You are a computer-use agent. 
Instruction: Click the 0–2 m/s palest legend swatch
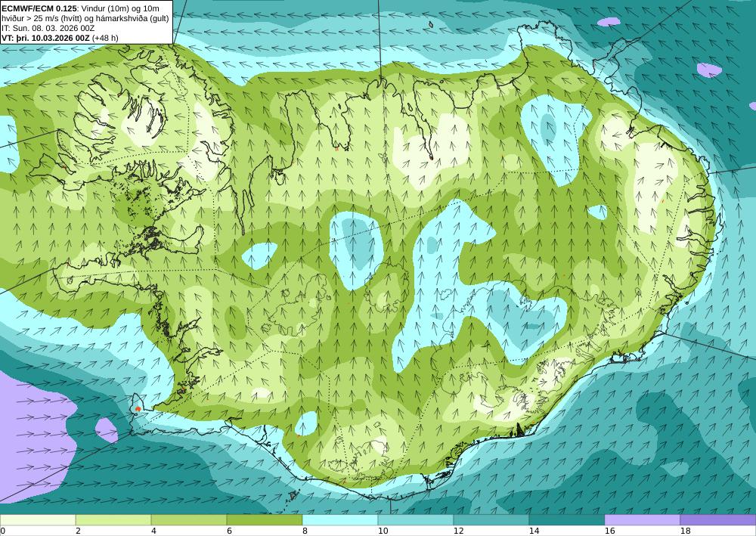pyautogui.click(x=38, y=520)
